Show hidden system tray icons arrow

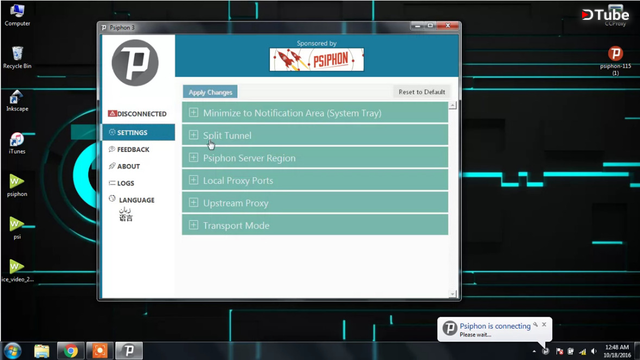tap(534, 351)
